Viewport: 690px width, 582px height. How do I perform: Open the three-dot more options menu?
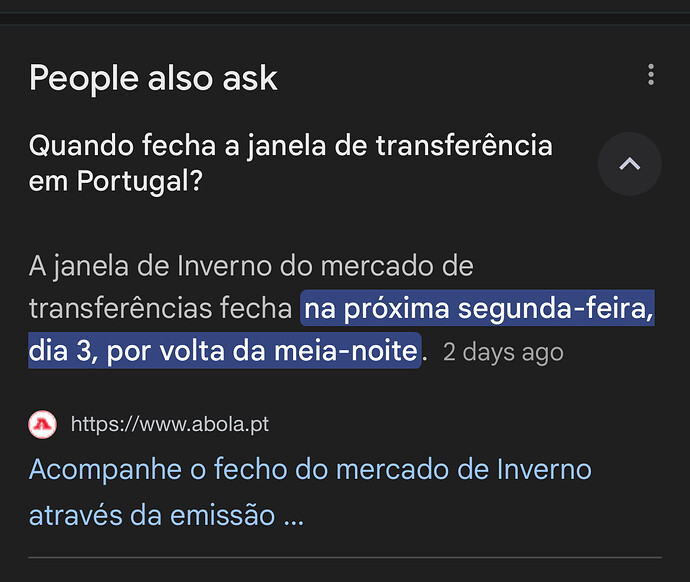coord(651,75)
